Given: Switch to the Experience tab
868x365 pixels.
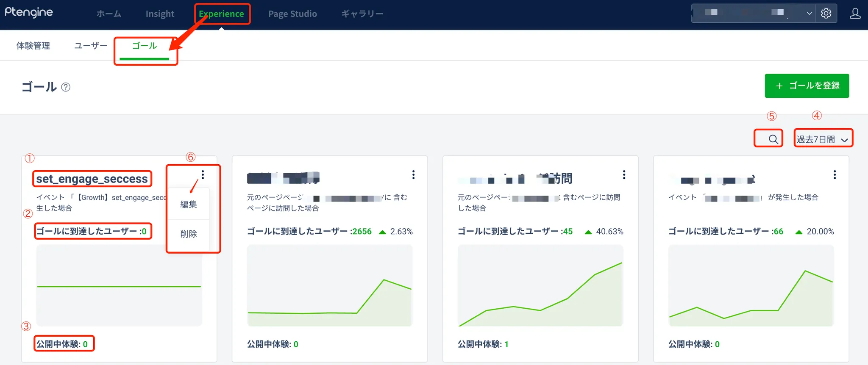Looking at the screenshot, I should pyautogui.click(x=221, y=14).
